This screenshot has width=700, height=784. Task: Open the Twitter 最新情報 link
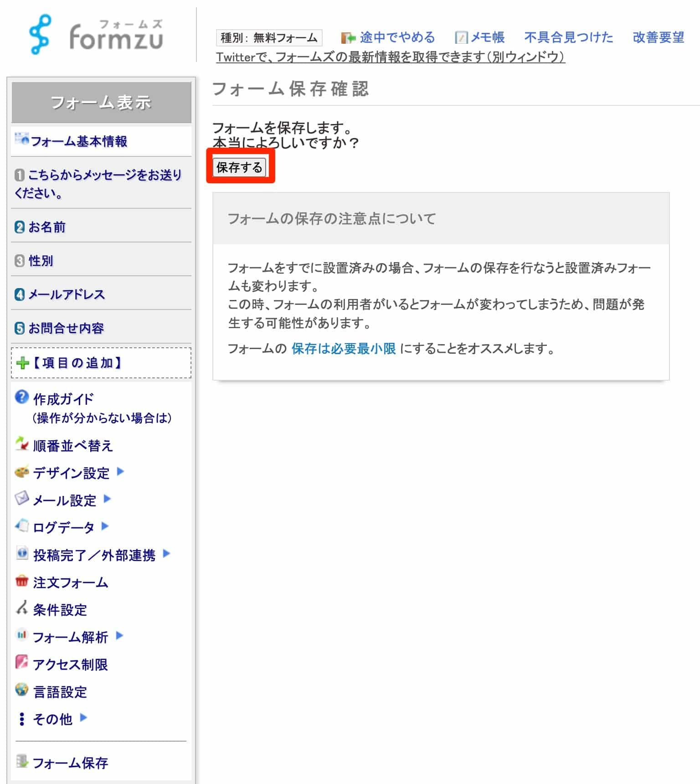391,57
